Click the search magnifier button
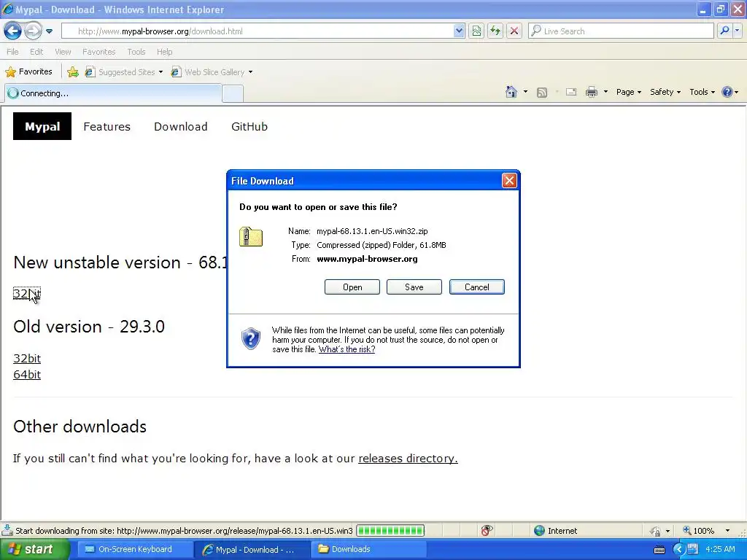 [x=724, y=31]
